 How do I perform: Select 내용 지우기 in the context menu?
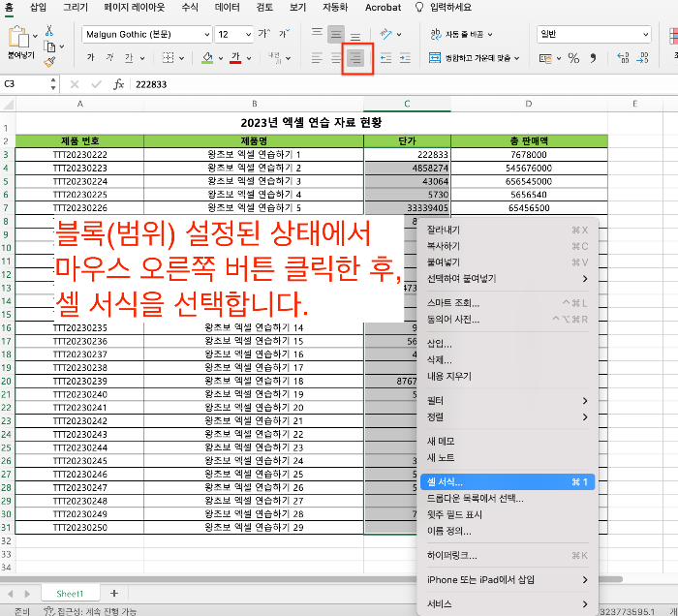[x=508, y=376]
